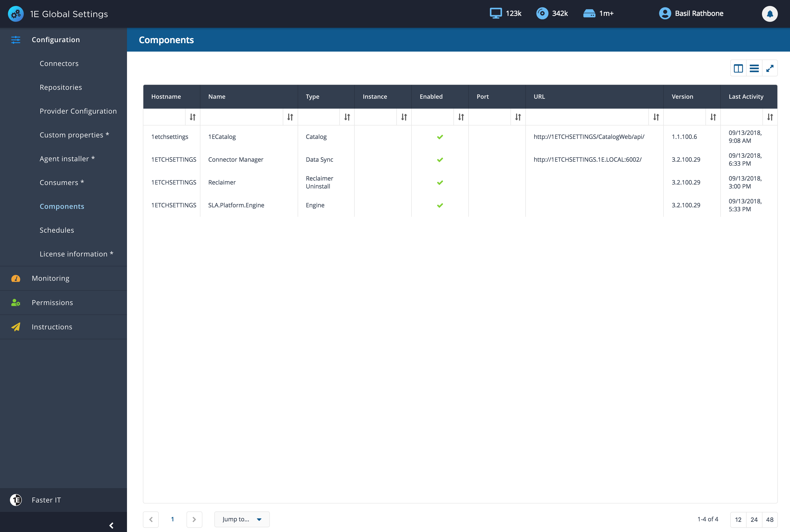Select page 1 in pagination
The image size is (790, 532).
(x=172, y=519)
